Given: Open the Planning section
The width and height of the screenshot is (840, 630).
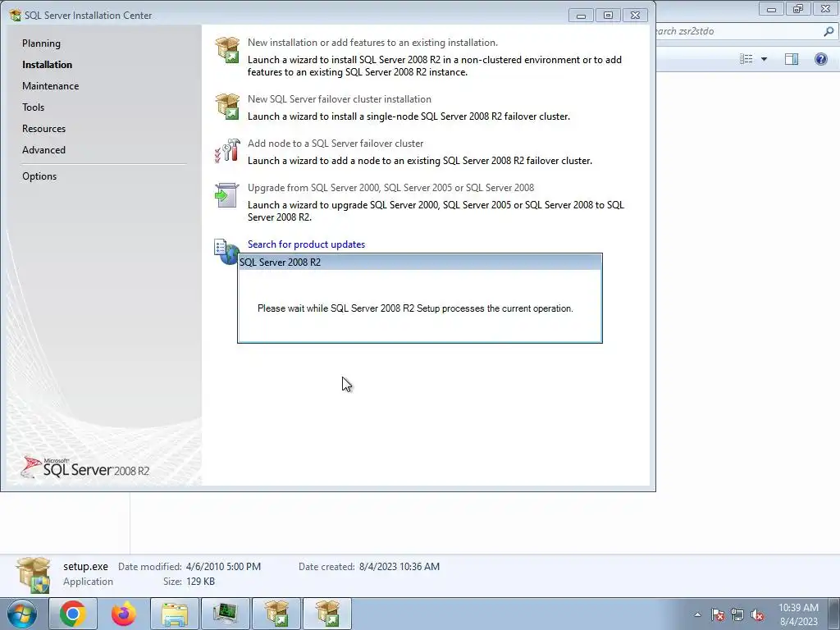Looking at the screenshot, I should pos(41,43).
